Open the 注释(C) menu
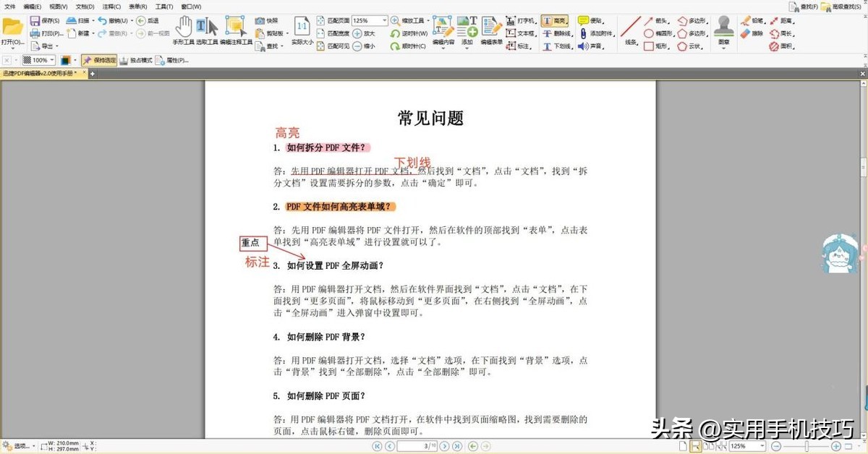 pyautogui.click(x=110, y=7)
